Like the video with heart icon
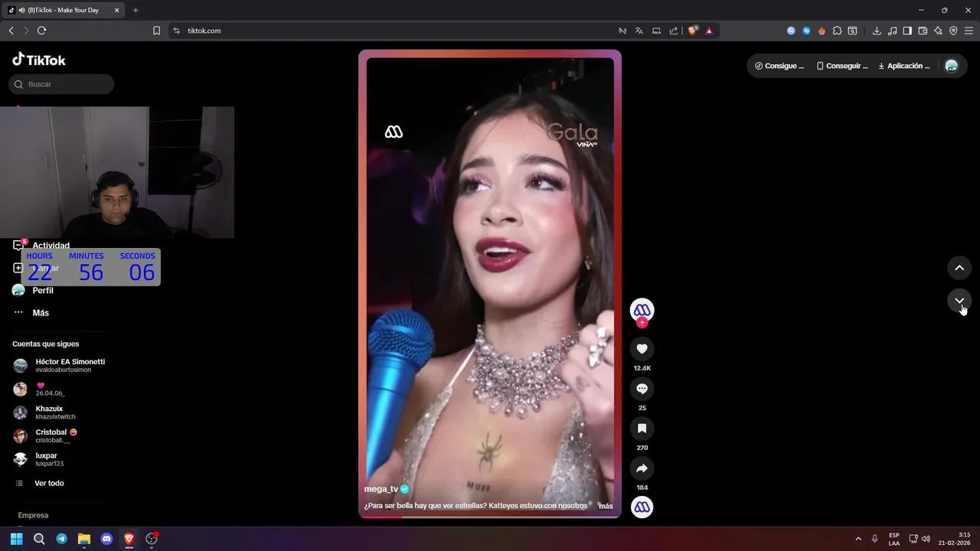The height and width of the screenshot is (551, 980). [x=642, y=349]
